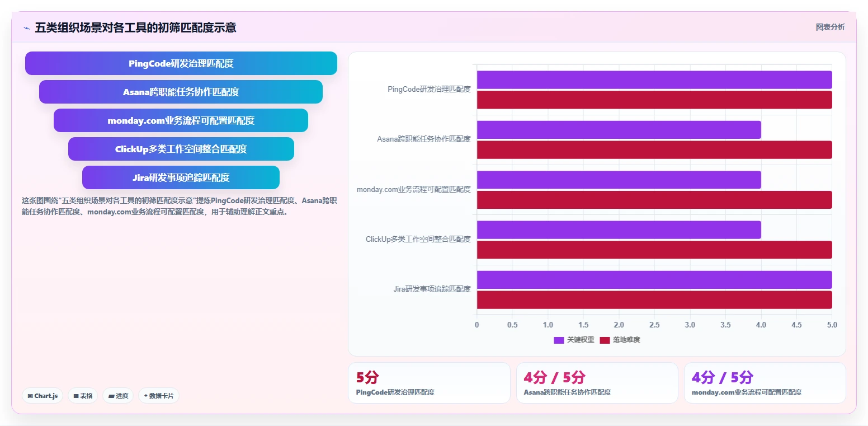868x426 pixels.
Task: Select the ClickUp多类工作空间整合匹配度 funnel bar
Action: 181,149
